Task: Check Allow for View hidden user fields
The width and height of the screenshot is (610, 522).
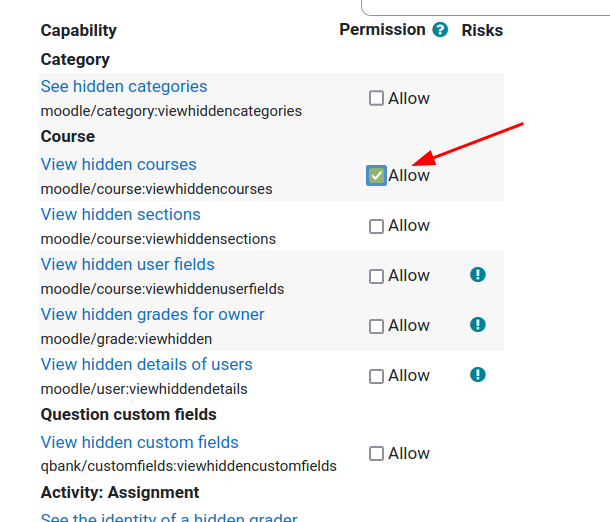Action: [376, 276]
